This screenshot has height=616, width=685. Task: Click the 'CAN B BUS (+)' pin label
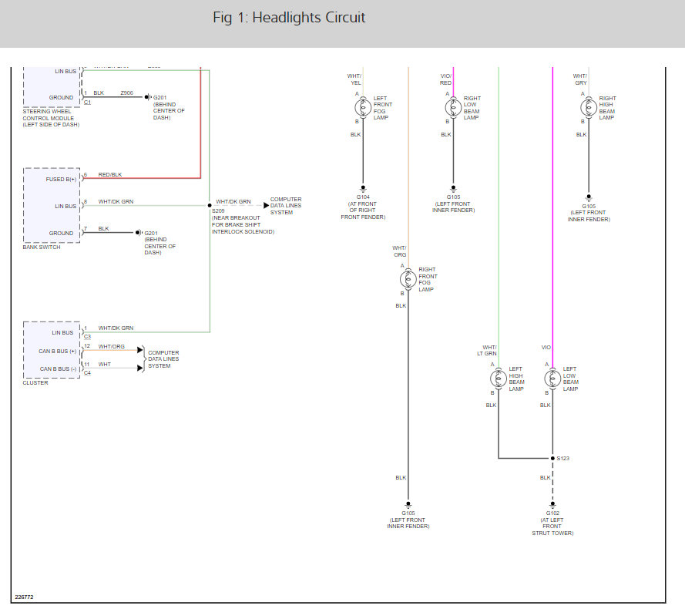coord(57,351)
